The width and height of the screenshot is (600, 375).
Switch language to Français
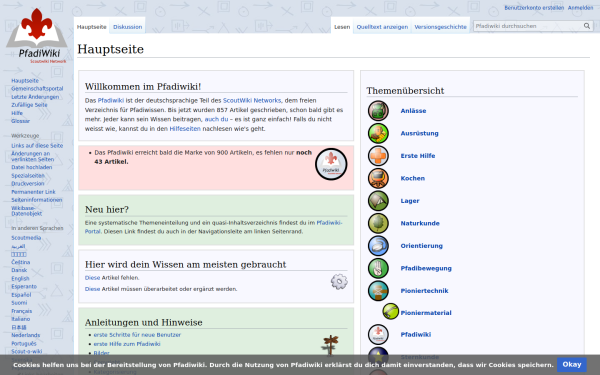coord(22,311)
